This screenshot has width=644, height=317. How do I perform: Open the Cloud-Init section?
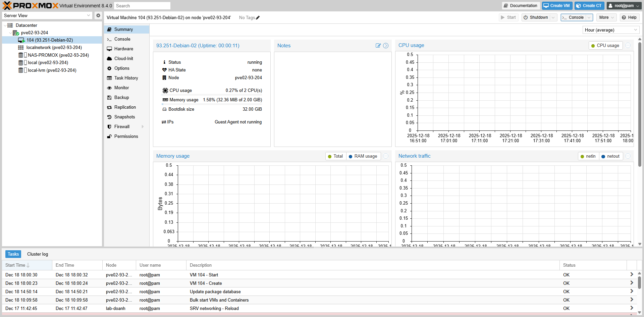[x=123, y=58]
